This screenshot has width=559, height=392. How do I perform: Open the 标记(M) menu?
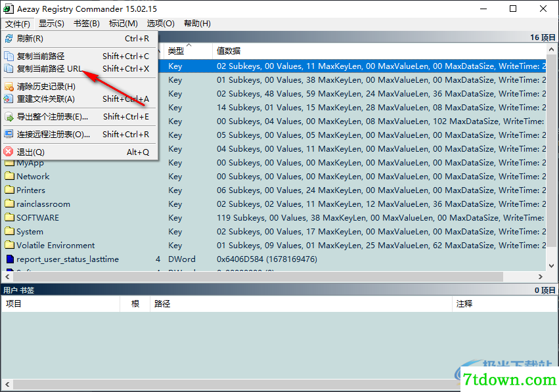click(123, 24)
